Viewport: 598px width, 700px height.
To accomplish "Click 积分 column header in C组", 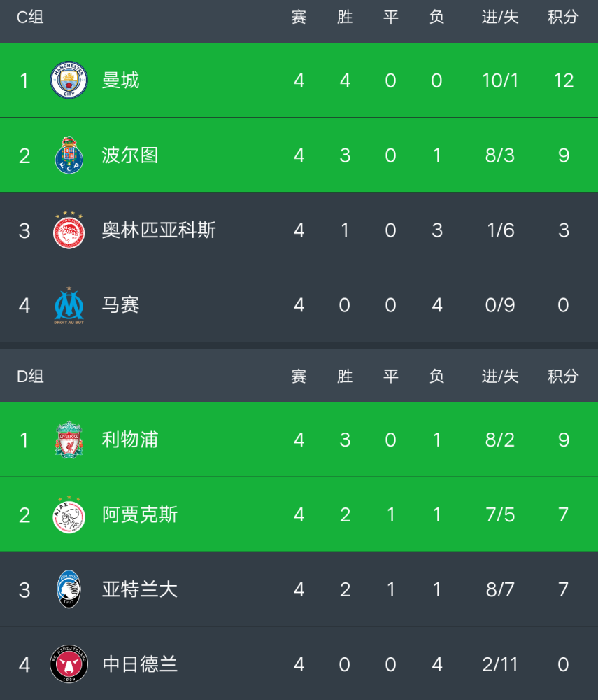I will (563, 17).
